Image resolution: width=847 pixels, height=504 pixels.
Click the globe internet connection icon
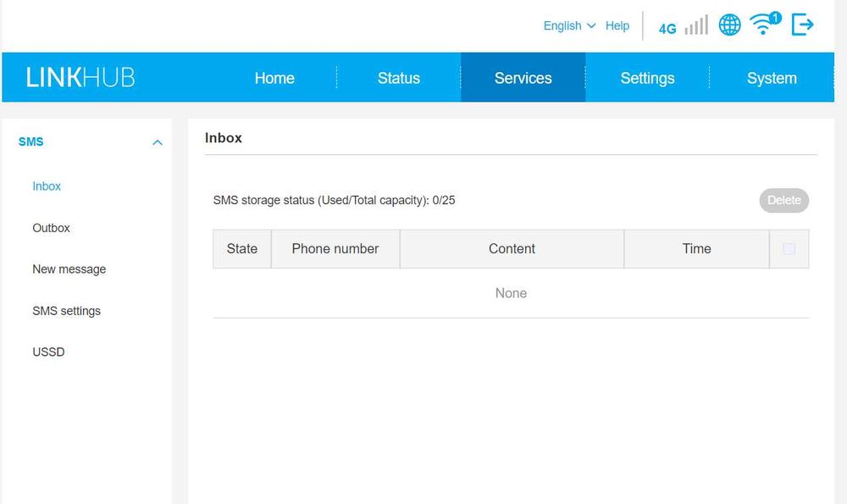pyautogui.click(x=729, y=25)
